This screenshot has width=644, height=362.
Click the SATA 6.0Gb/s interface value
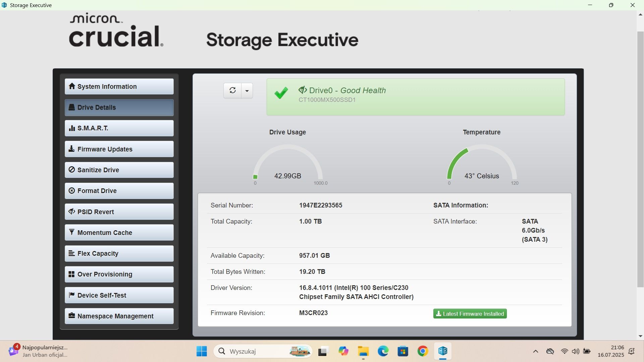click(535, 230)
